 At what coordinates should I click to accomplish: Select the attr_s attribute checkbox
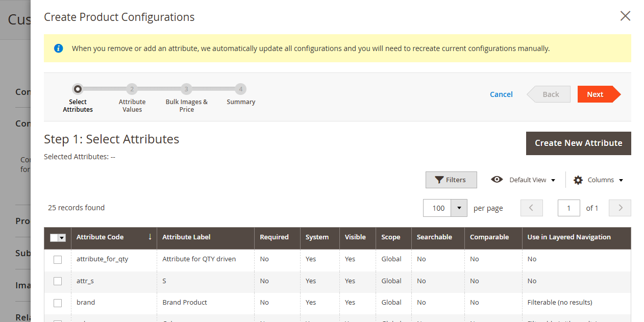coord(58,281)
